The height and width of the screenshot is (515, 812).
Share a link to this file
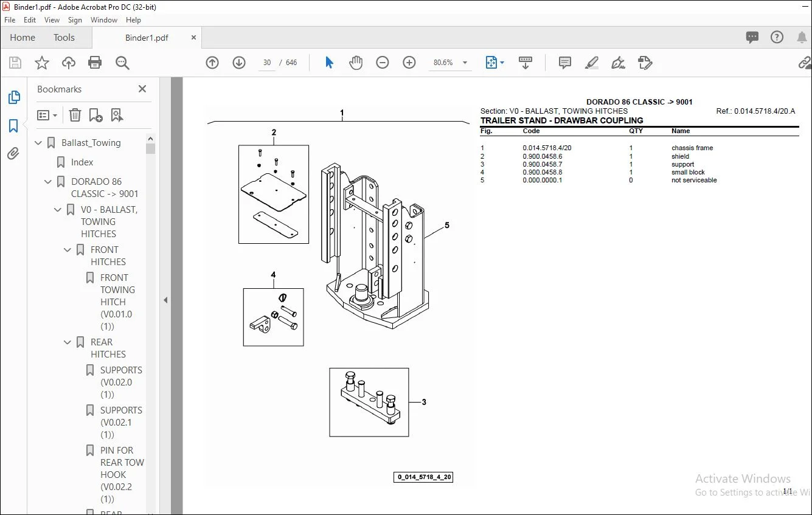point(805,63)
